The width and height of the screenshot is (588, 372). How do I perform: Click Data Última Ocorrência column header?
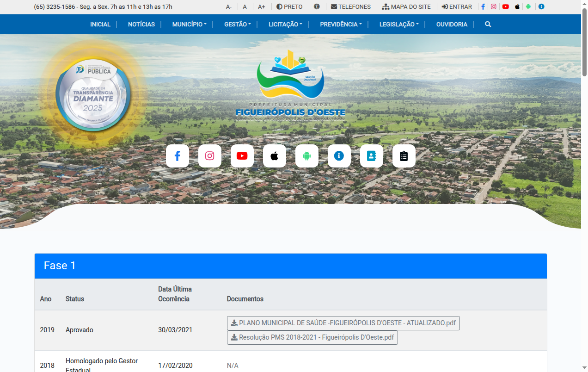(x=175, y=294)
